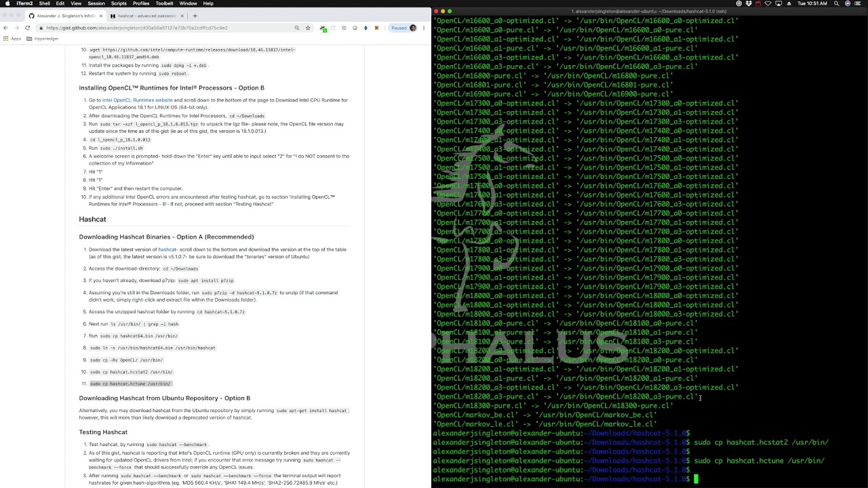Image resolution: width=868 pixels, height=488 pixels.
Task: Click the 'sudo cp -Rv OpenCL/ /usr/bin/' code
Action: [126, 360]
